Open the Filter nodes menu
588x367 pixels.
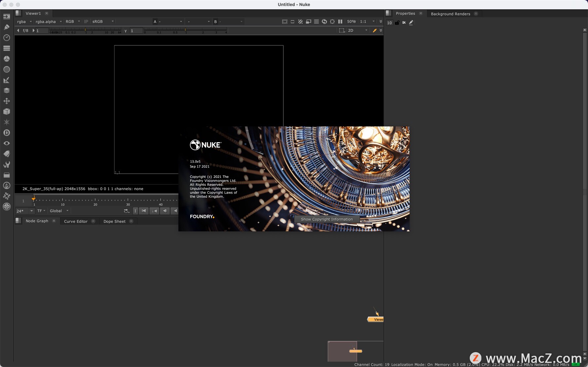pos(7,69)
